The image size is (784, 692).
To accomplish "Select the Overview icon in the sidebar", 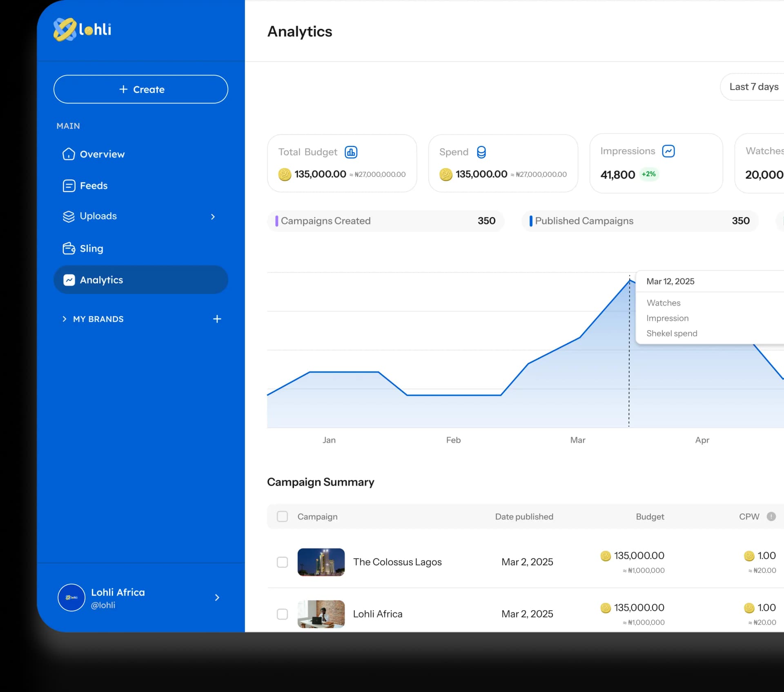I will 69,154.
